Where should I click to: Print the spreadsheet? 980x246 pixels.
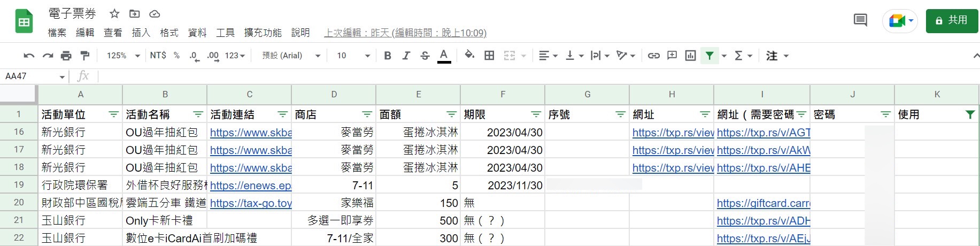coord(66,56)
